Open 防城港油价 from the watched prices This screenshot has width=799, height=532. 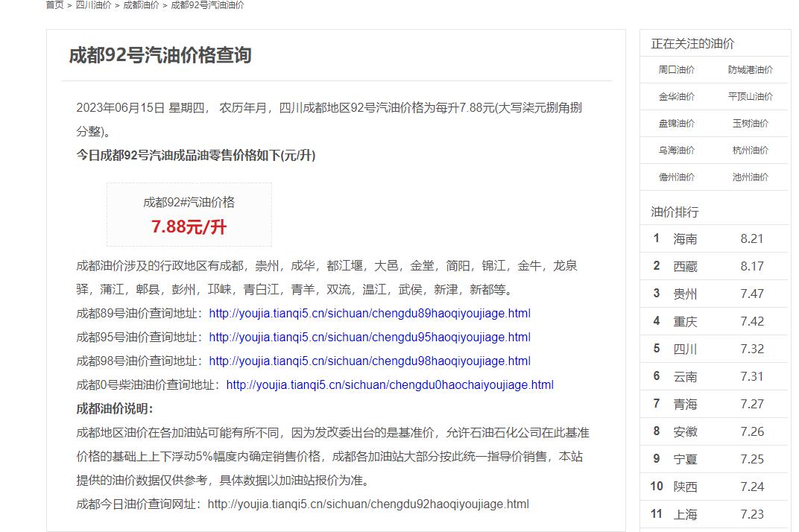[750, 70]
